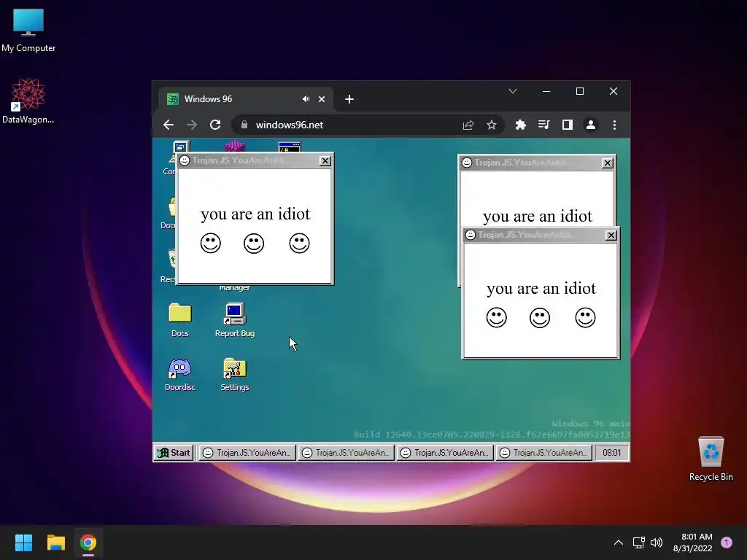Close the Windows 96 tab
Image resolution: width=747 pixels, height=560 pixels.
tap(322, 99)
